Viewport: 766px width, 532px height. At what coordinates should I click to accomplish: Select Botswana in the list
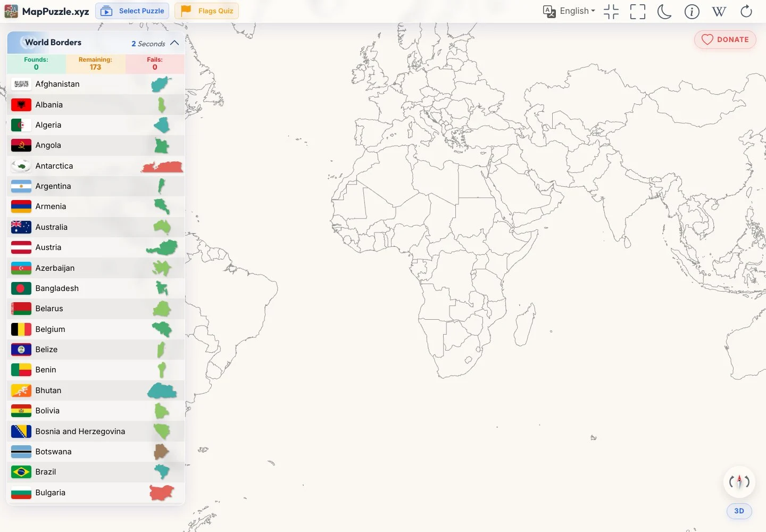[96, 452]
